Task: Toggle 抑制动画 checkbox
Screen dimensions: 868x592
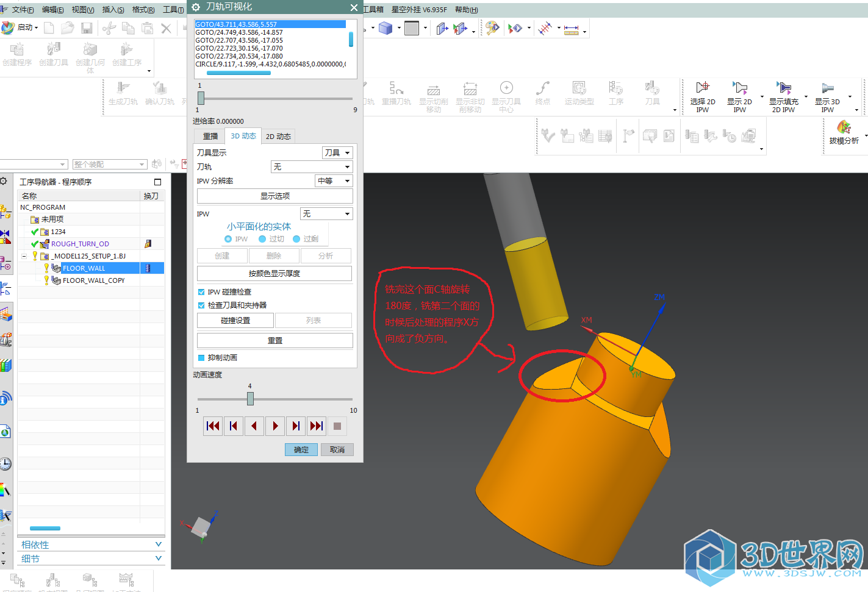Action: tap(201, 358)
